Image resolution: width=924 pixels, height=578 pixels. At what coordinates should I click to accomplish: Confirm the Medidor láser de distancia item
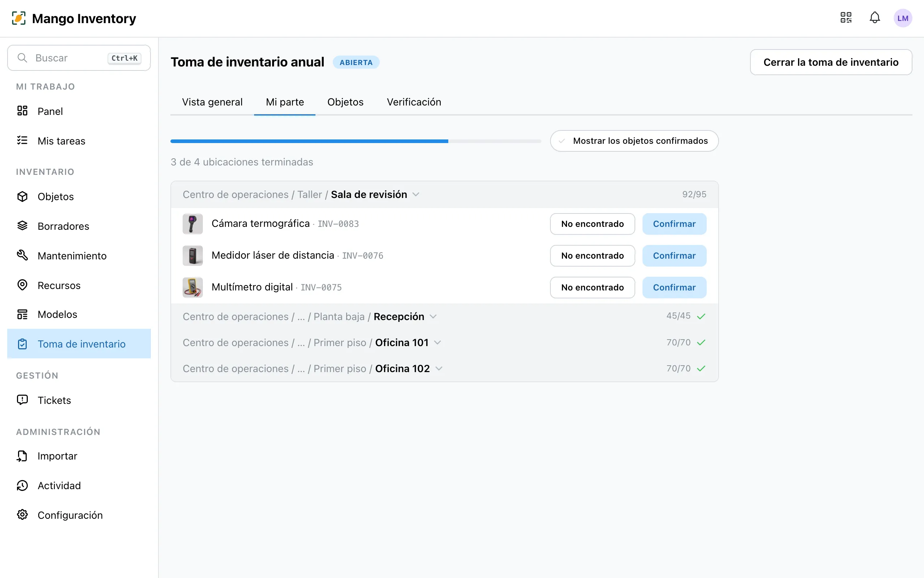(x=674, y=256)
